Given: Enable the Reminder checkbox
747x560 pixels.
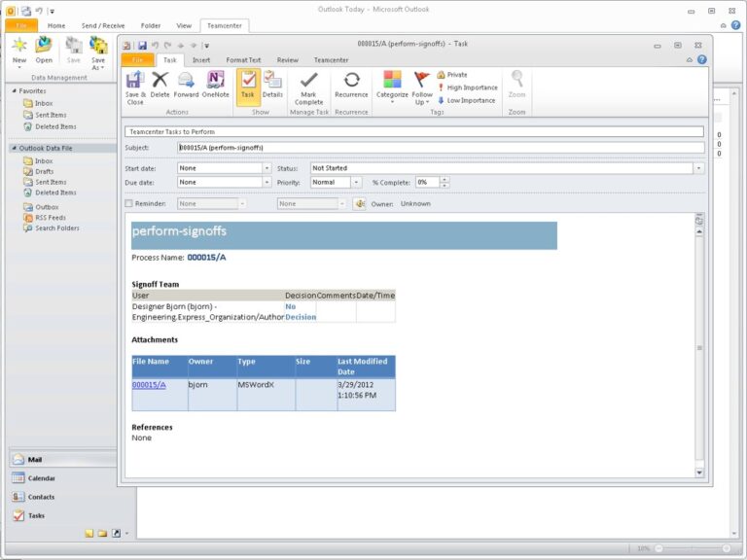Looking at the screenshot, I should [128, 203].
